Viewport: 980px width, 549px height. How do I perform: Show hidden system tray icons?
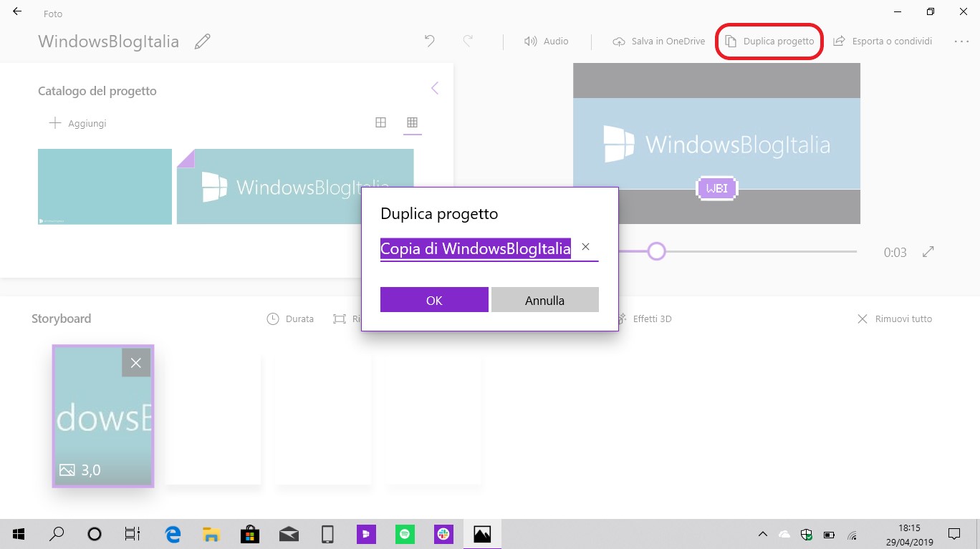[762, 534]
